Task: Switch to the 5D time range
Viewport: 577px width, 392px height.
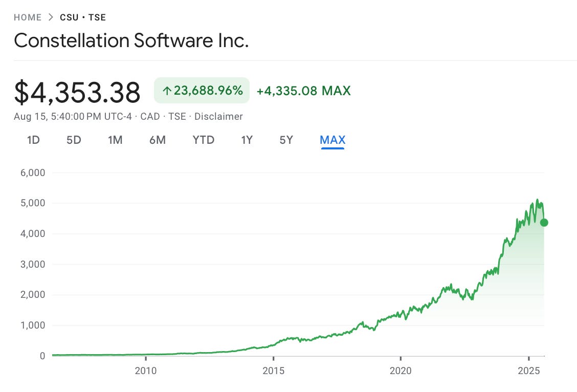Action: [73, 139]
